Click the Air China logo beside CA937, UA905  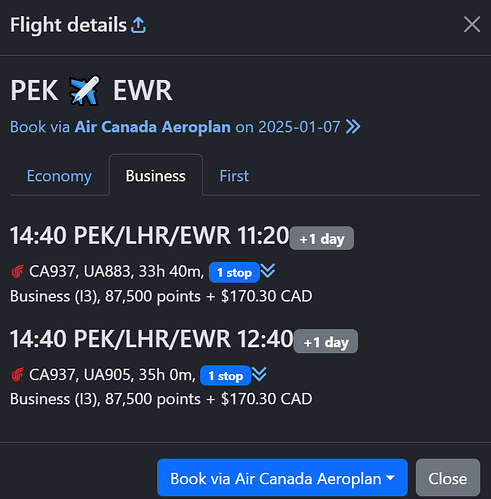pyautogui.click(x=18, y=375)
